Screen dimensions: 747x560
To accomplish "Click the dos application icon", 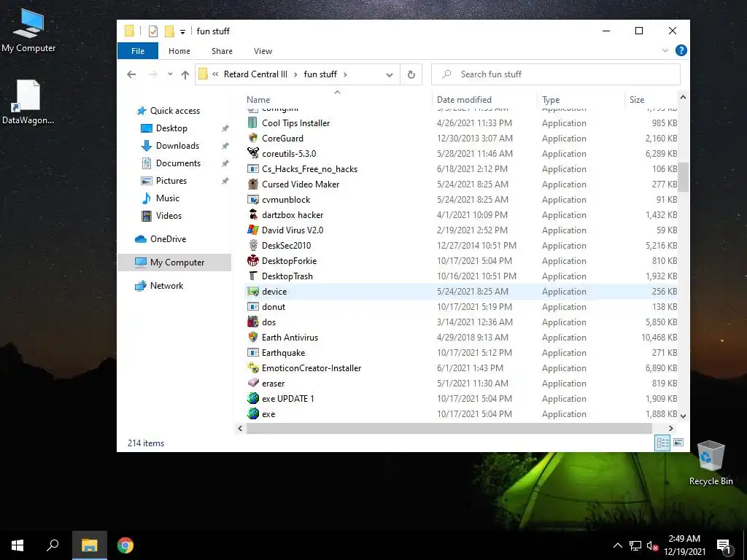I will tap(252, 322).
